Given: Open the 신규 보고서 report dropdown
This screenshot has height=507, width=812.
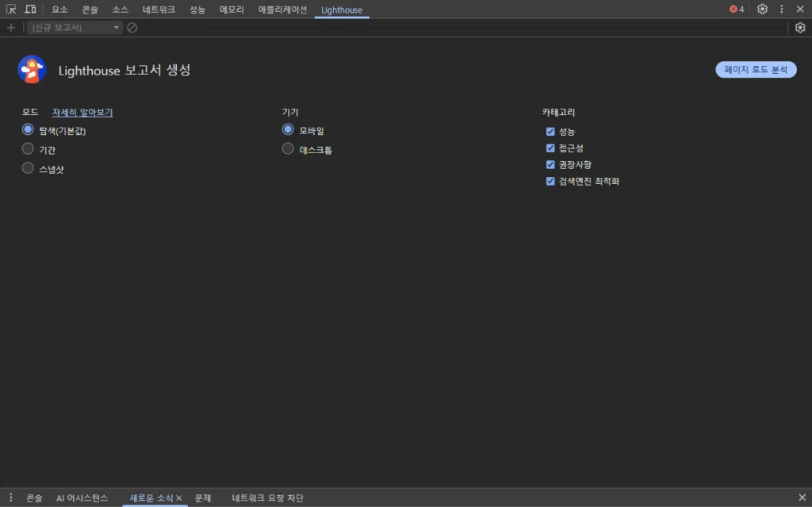Looking at the screenshot, I should [x=74, y=27].
